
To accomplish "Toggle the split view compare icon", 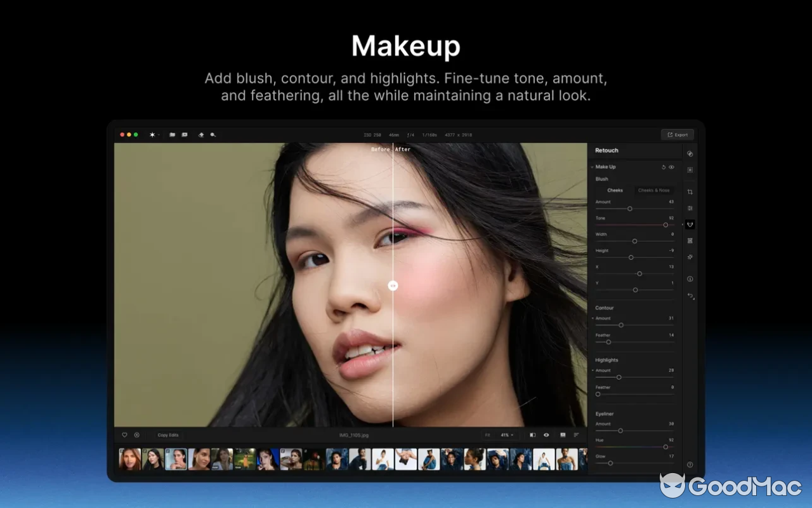I will 532,435.
